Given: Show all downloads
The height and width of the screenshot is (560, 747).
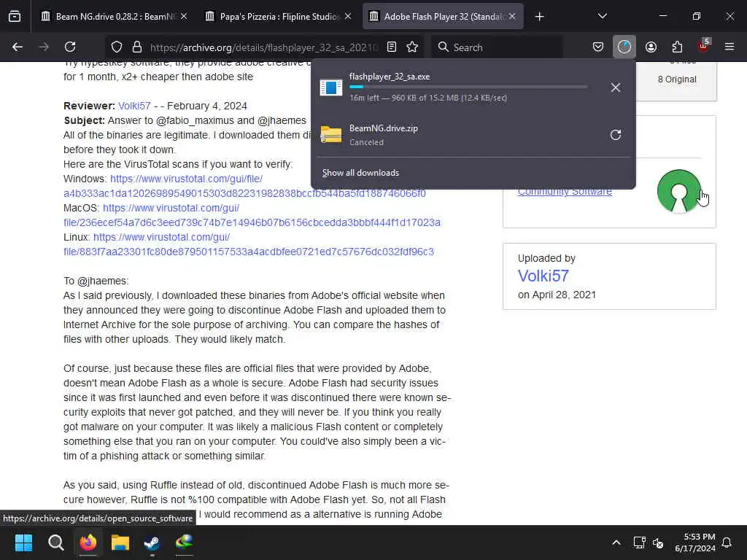Looking at the screenshot, I should [x=360, y=173].
